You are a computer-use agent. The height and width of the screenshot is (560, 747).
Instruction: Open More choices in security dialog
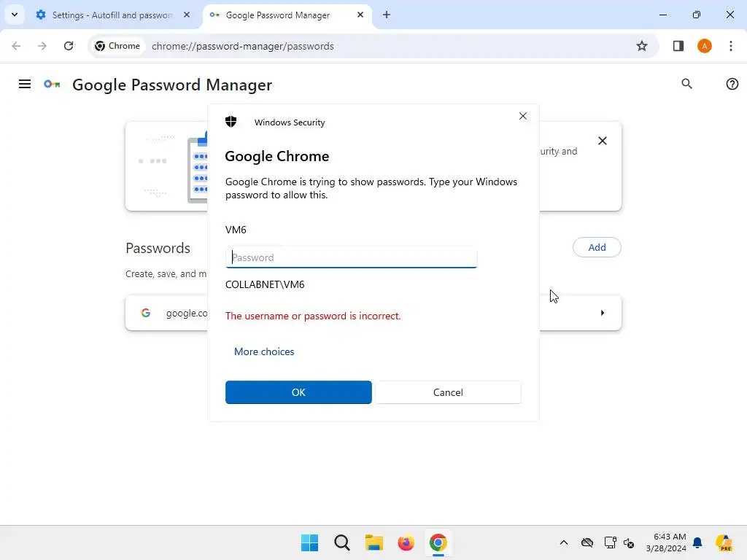click(x=264, y=351)
